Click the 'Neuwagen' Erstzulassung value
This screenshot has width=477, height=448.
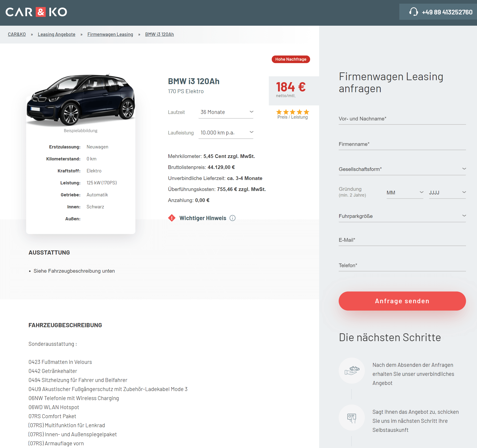pyautogui.click(x=97, y=147)
